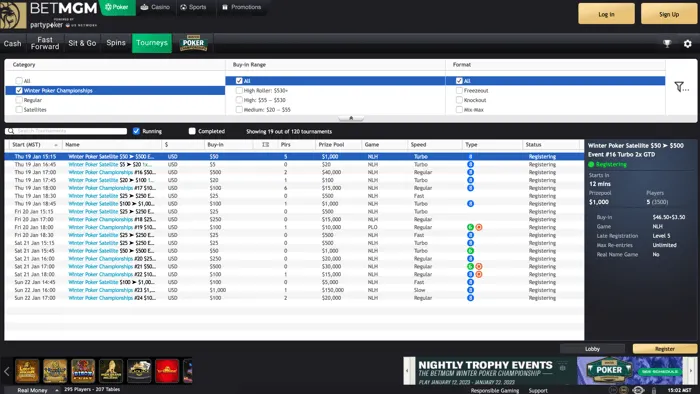700x394 pixels.
Task: Click the Log In button
Action: (x=606, y=14)
